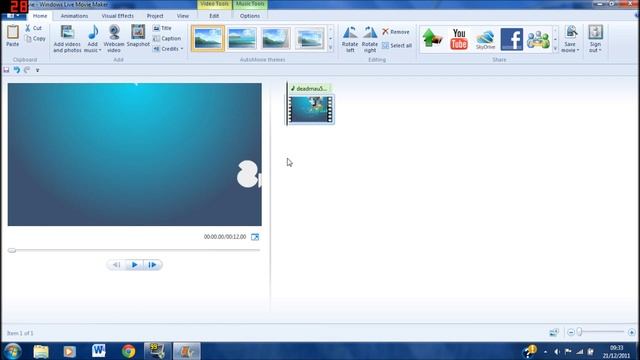640x360 pixels.
Task: Rotate the clip right
Action: pos(370,39)
